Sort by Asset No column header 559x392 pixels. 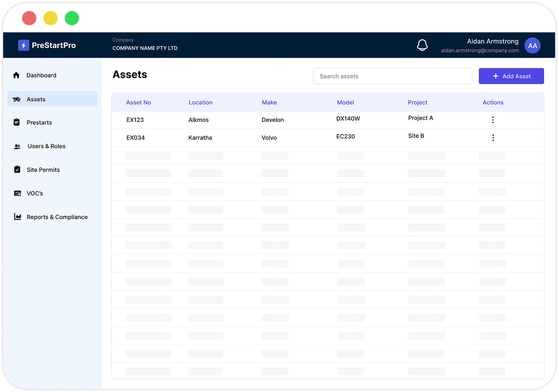[139, 103]
